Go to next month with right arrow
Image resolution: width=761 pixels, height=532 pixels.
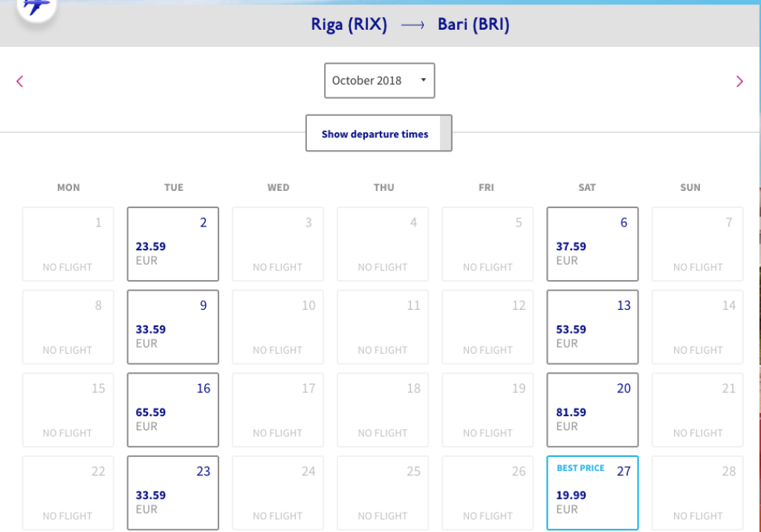click(x=739, y=81)
